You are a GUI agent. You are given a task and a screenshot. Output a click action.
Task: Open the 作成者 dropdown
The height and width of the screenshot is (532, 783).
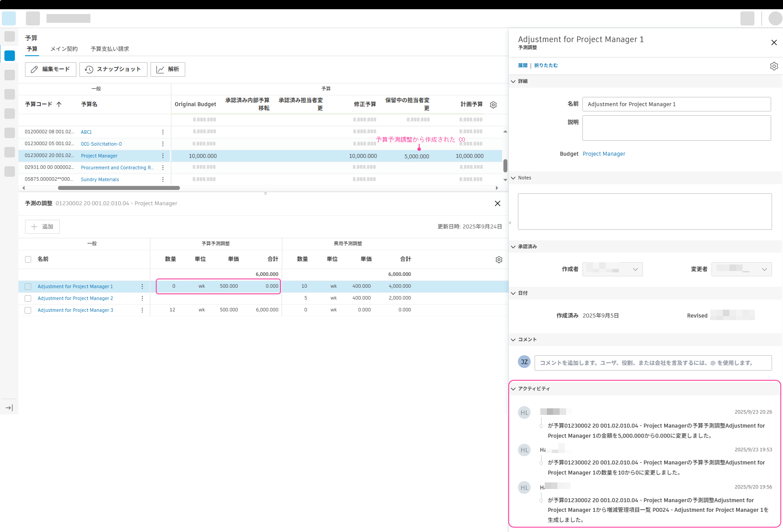tap(613, 269)
